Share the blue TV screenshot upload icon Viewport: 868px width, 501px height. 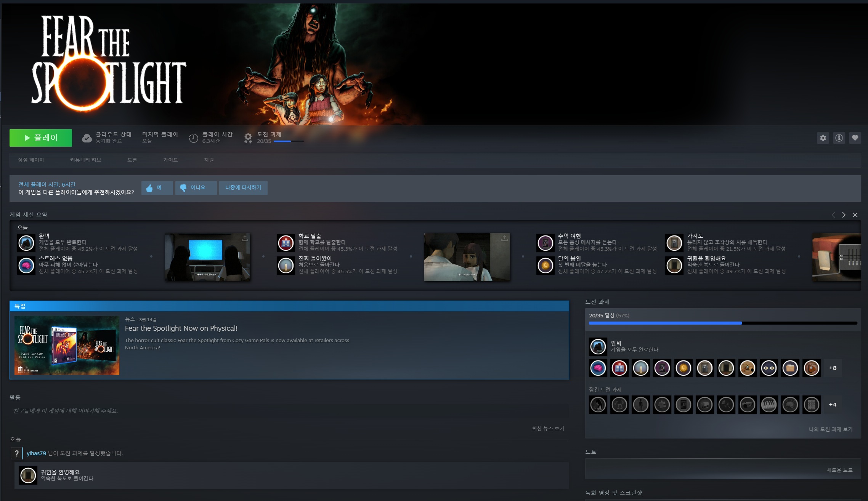pyautogui.click(x=245, y=238)
